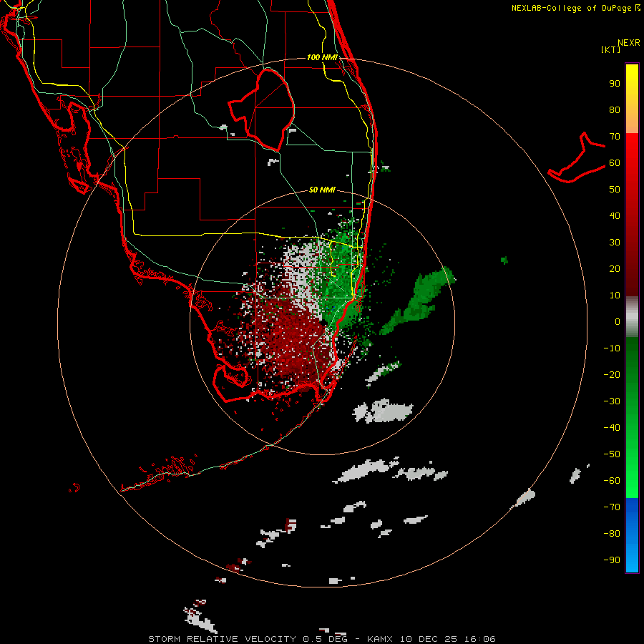Click the NEXLAB-College of DuPage title text
The height and width of the screenshot is (644, 644).
[575, 8]
